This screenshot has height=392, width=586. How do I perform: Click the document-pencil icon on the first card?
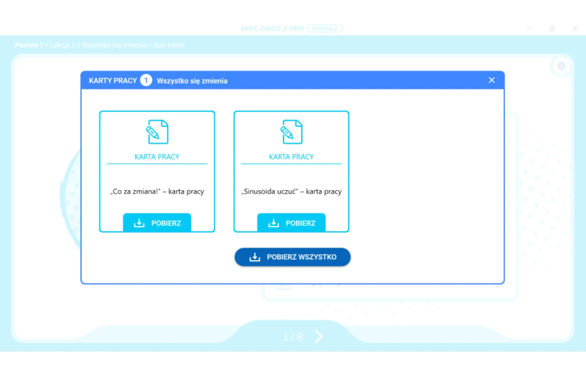[157, 132]
